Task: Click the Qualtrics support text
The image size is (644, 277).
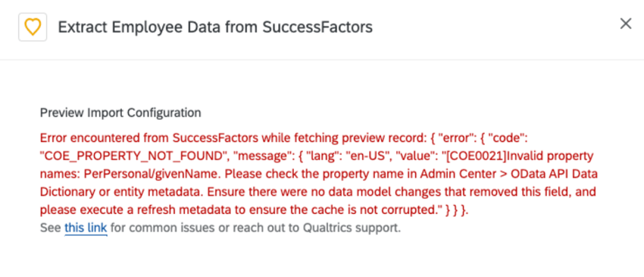Action: (351, 228)
